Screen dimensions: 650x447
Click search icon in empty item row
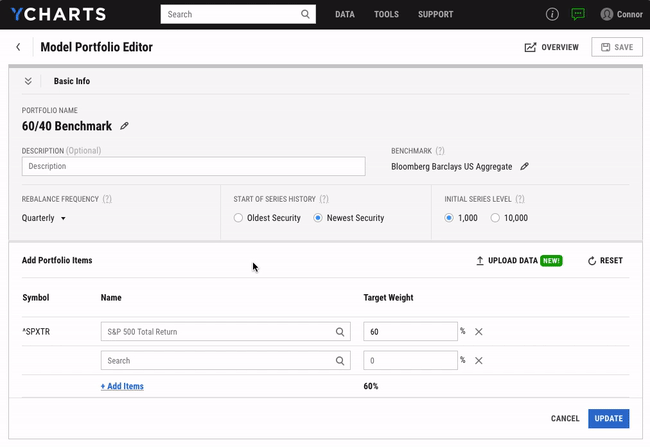coord(340,361)
